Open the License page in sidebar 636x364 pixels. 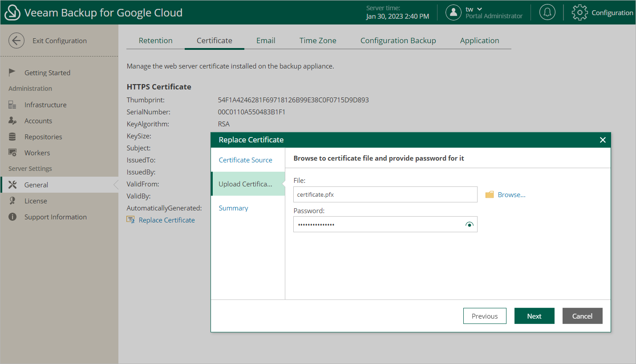(x=36, y=201)
